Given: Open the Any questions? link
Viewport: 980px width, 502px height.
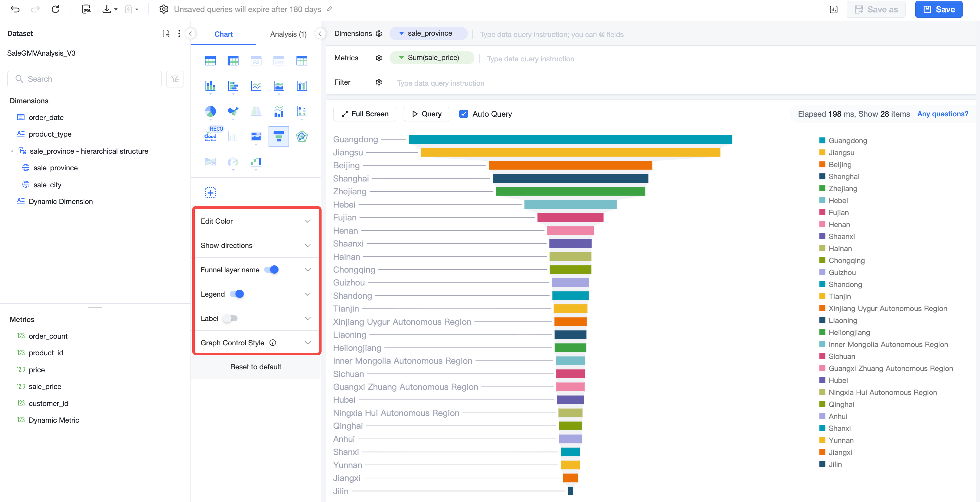Looking at the screenshot, I should point(942,114).
